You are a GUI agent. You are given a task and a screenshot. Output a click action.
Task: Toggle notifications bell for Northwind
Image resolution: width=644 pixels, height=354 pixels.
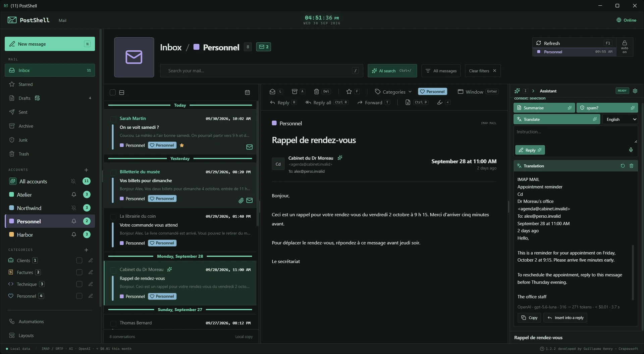coord(74,208)
